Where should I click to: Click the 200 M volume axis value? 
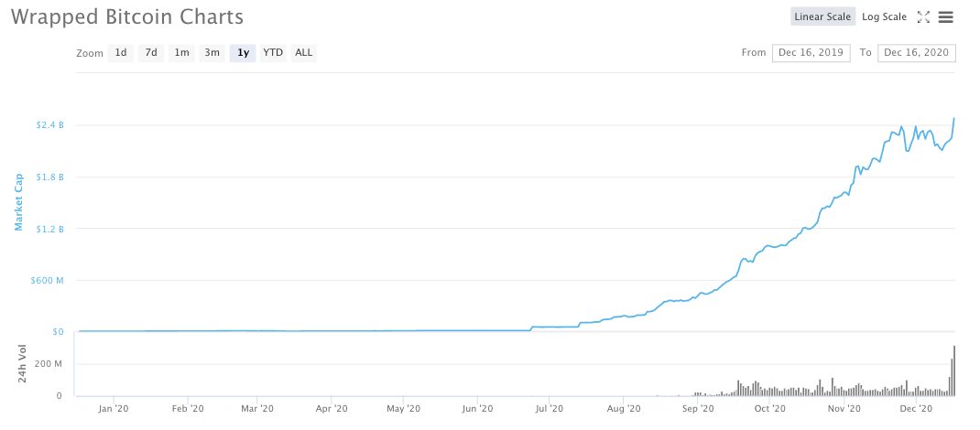(x=49, y=364)
